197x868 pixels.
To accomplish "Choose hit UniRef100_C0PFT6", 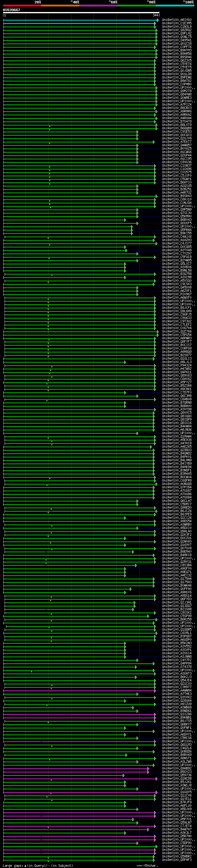I will tap(177, 47).
